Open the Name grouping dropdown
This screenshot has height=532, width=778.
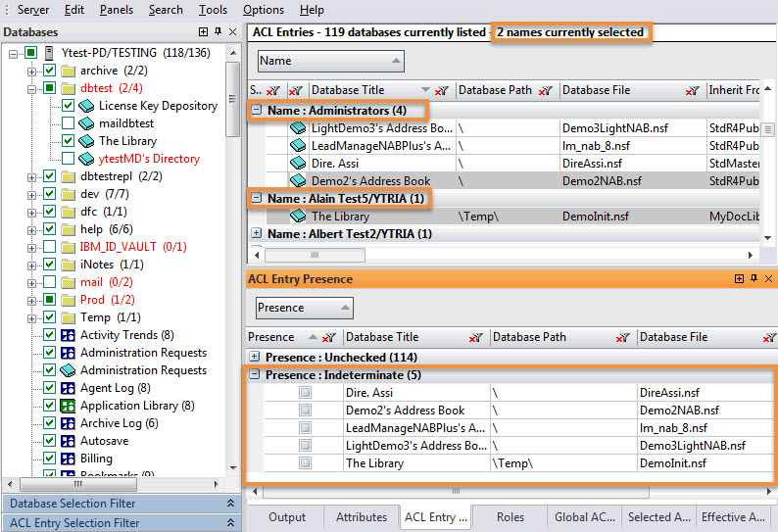pyautogui.click(x=329, y=61)
